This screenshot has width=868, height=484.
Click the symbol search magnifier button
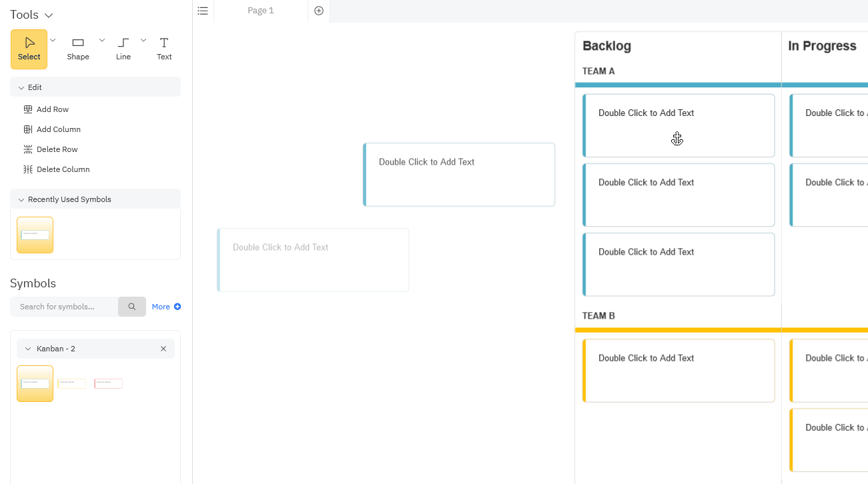click(132, 307)
